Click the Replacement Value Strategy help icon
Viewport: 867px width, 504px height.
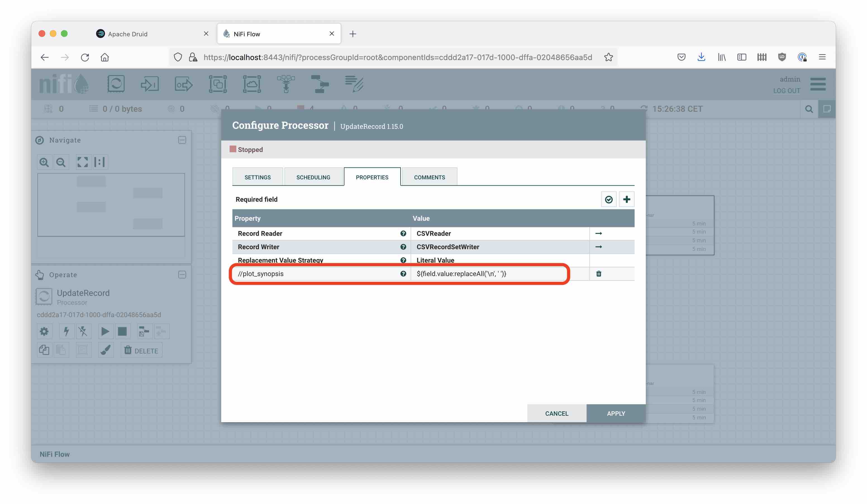coord(403,260)
